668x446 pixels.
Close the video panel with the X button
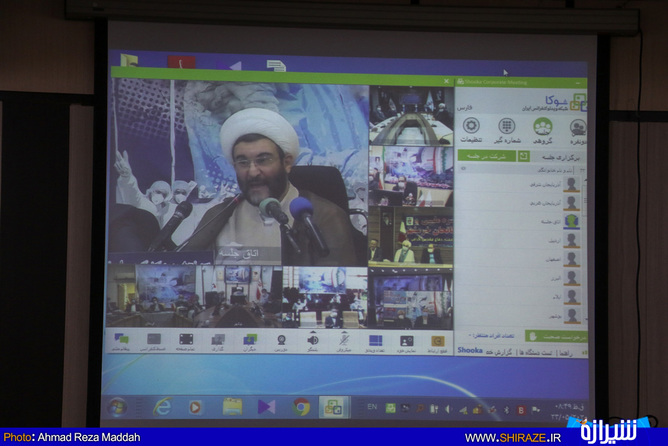click(446, 81)
